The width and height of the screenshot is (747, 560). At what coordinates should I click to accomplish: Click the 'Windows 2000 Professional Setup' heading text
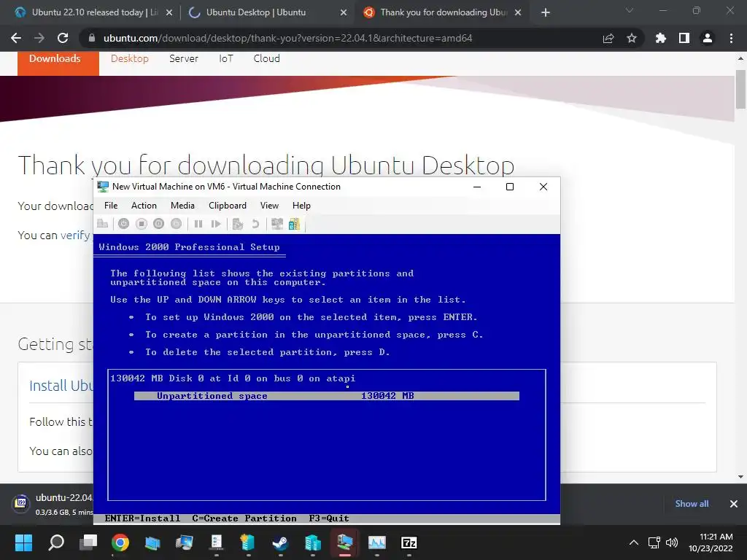click(189, 246)
